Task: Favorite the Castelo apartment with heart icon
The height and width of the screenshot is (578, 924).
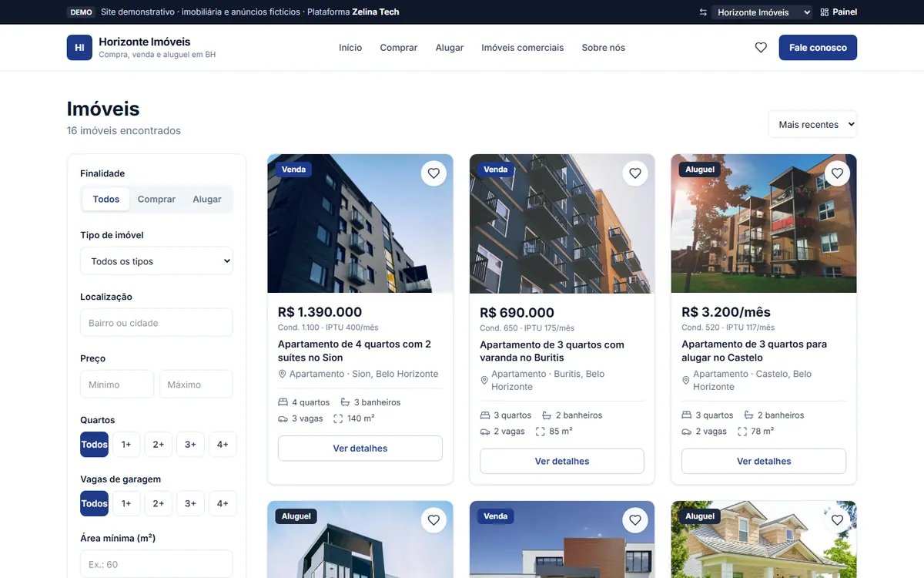Action: (x=837, y=173)
